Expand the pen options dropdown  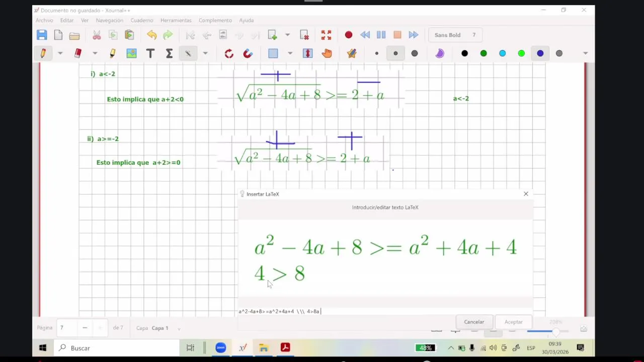click(60, 53)
